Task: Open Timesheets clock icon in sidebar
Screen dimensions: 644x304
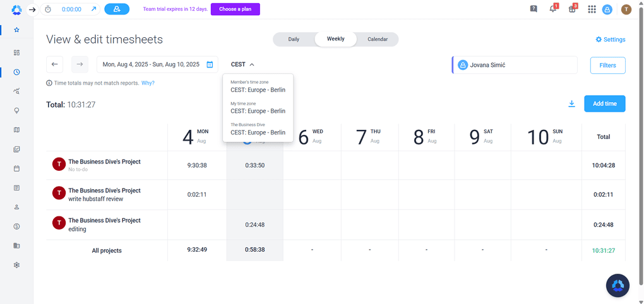Action: click(x=16, y=72)
